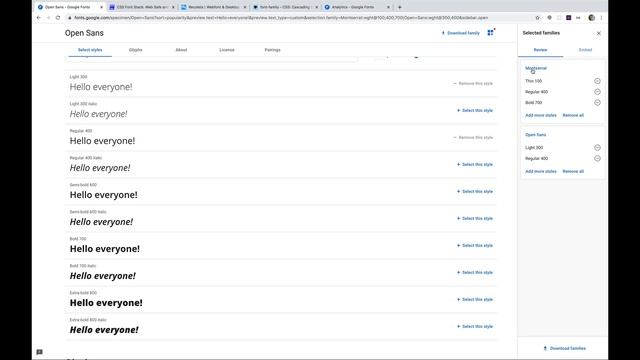
Task: Remove Open Sans Regular 400 via minus icon
Action: coord(597,158)
